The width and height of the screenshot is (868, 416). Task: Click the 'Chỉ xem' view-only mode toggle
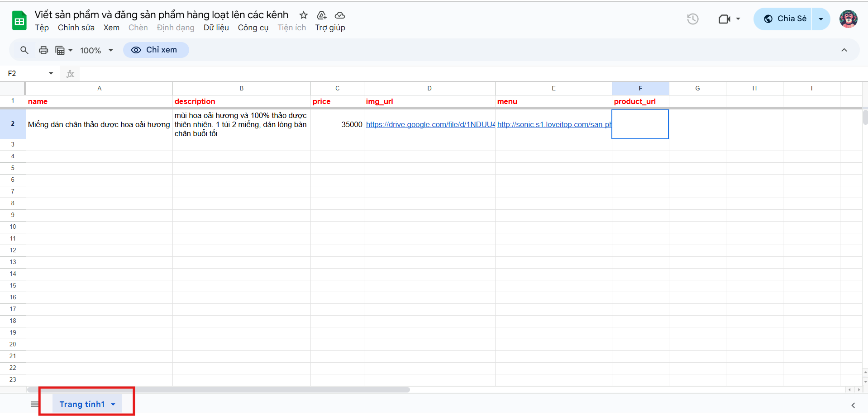(156, 50)
